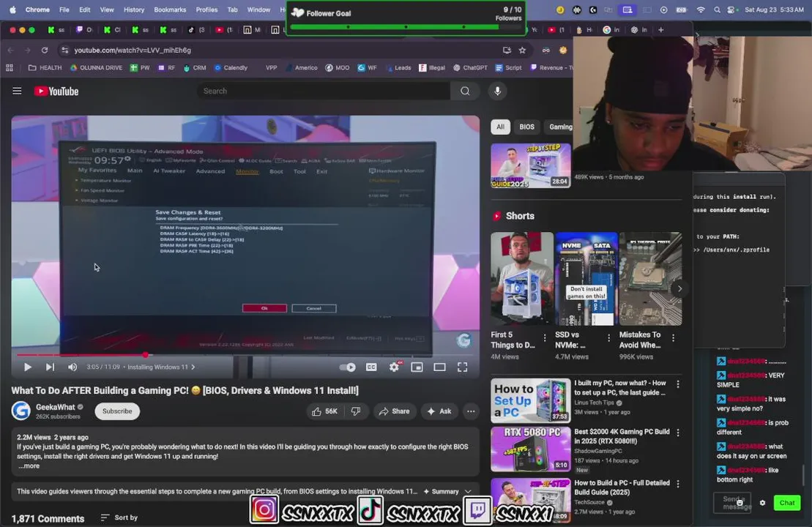Reload the page in Chrome
Viewport: 812px width, 527px height.
[x=45, y=51]
